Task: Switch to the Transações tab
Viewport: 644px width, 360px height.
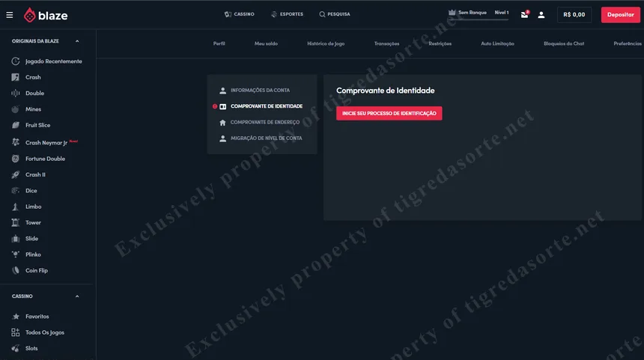Action: click(386, 43)
